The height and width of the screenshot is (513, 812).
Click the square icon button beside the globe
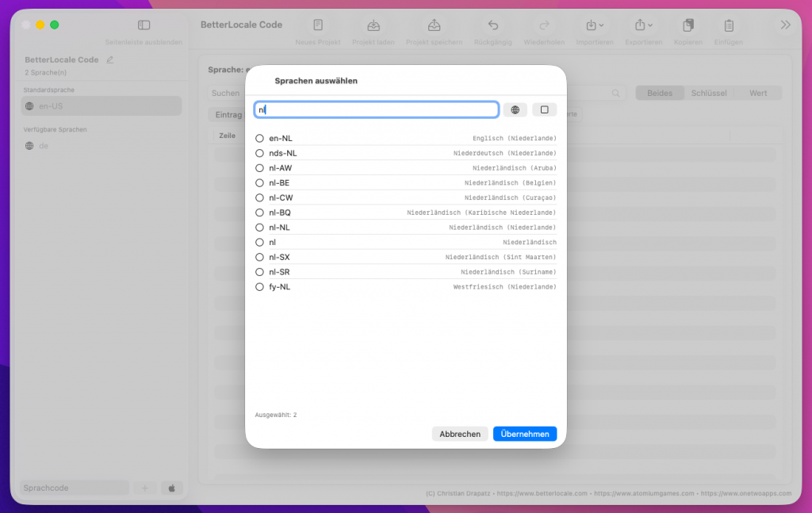[544, 110]
